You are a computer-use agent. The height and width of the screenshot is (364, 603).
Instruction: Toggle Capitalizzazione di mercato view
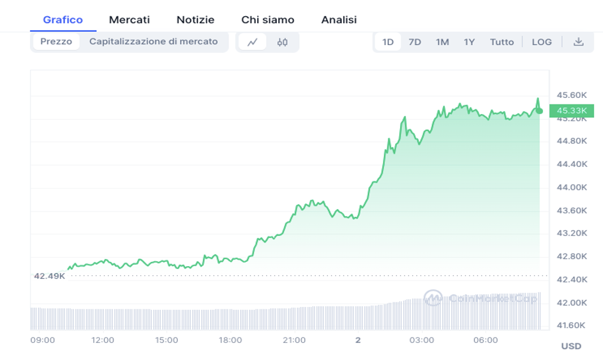[x=154, y=42]
